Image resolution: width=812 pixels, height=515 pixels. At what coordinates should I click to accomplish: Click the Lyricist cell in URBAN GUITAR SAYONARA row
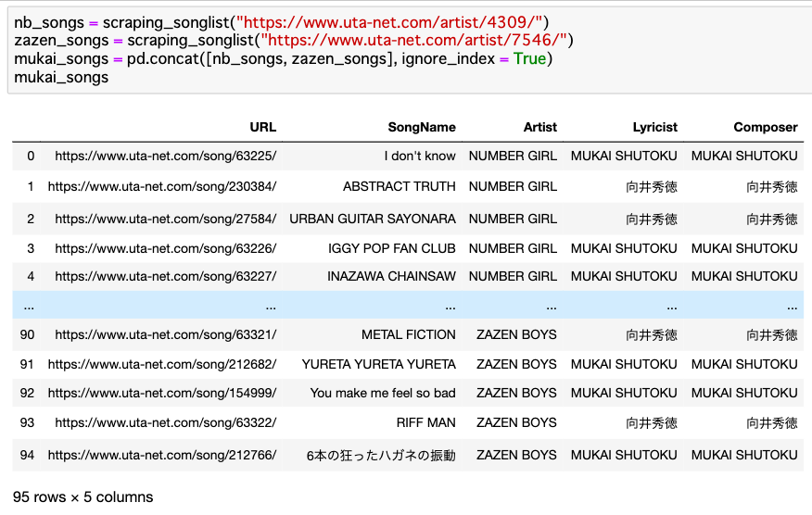[x=652, y=220]
